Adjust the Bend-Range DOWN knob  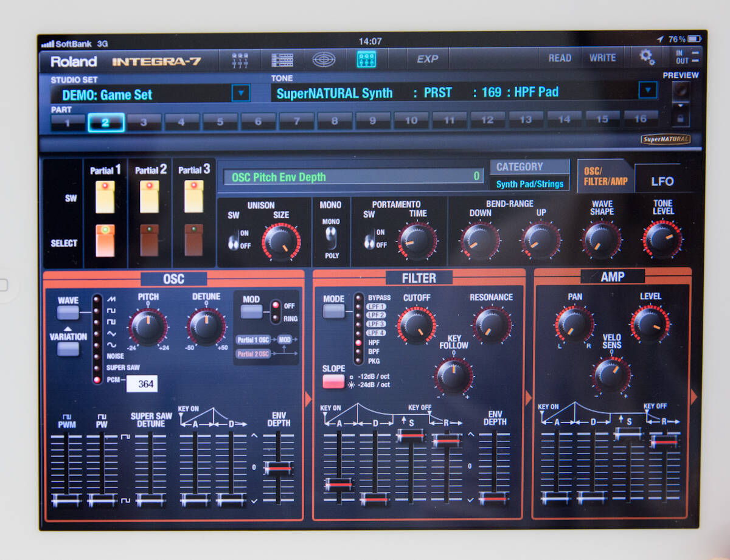481,240
